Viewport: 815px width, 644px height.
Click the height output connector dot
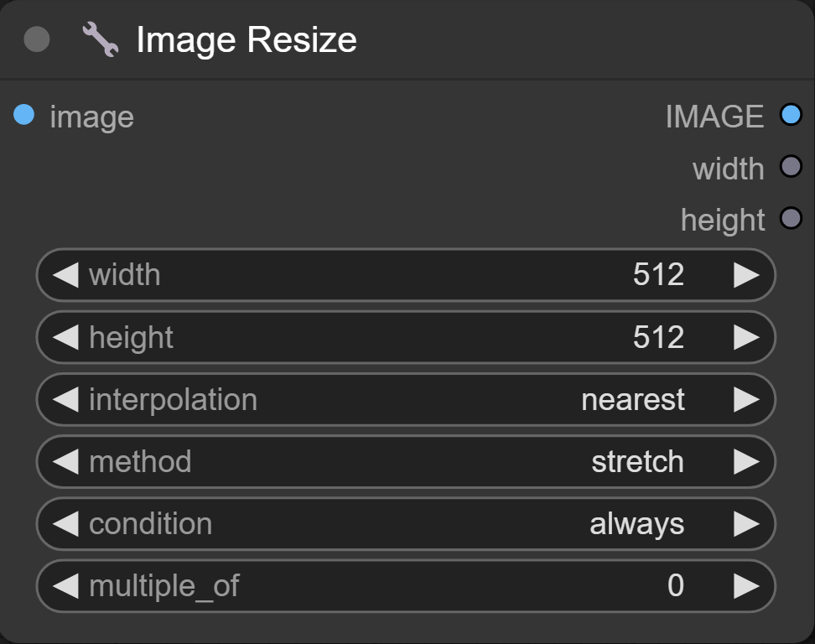[791, 219]
